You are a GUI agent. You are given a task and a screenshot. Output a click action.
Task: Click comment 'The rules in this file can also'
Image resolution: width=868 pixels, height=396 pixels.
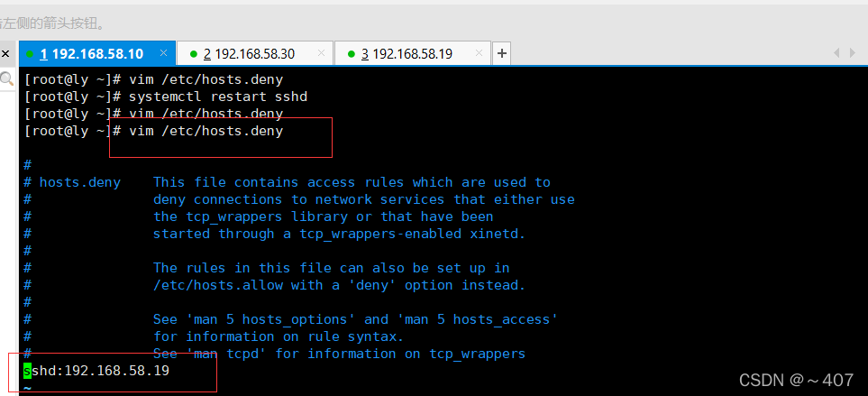(x=331, y=268)
